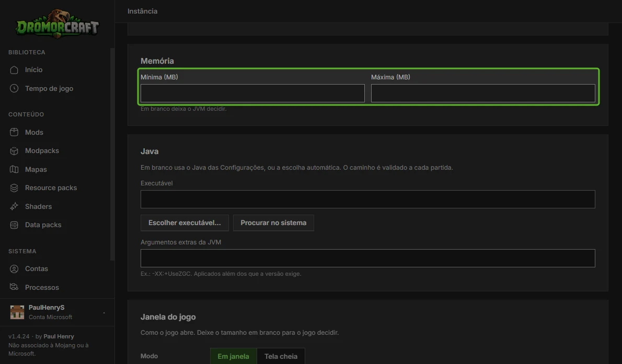622x364 pixels.
Task: Click the CONTEÚDO sidebar header
Action: (26, 114)
